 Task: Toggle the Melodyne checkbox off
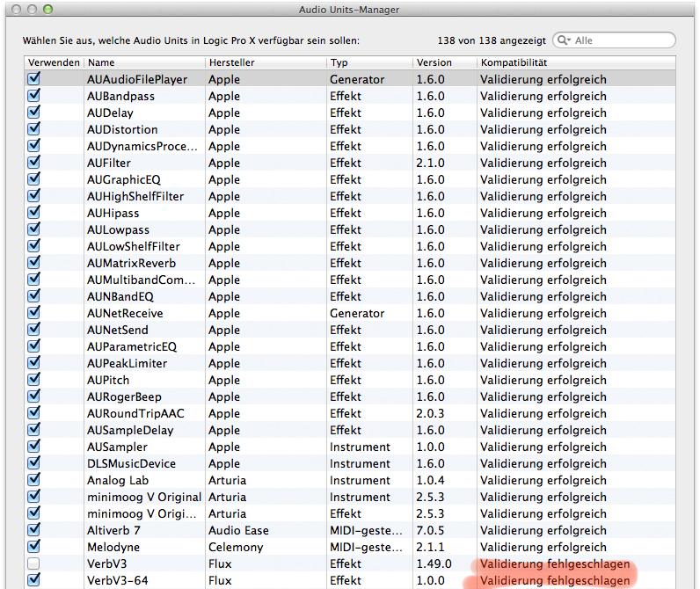[x=34, y=547]
